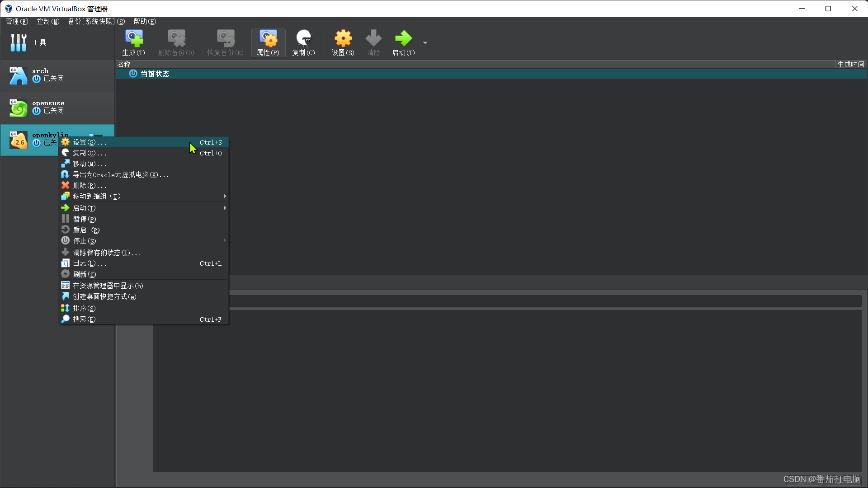
Task: Select the arch virtual machine
Action: coord(57,75)
